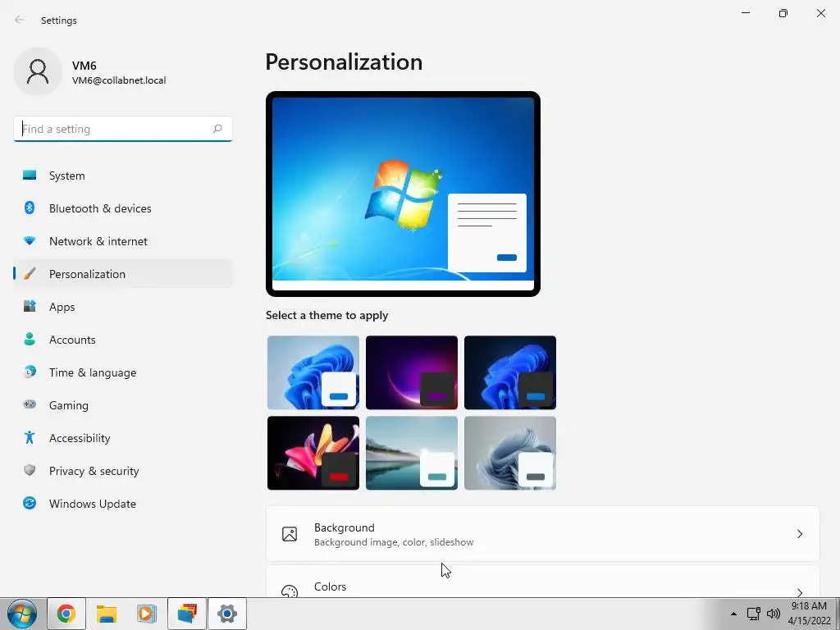The height and width of the screenshot is (630, 840).
Task: Expand the Colors settings chevron
Action: (x=799, y=592)
